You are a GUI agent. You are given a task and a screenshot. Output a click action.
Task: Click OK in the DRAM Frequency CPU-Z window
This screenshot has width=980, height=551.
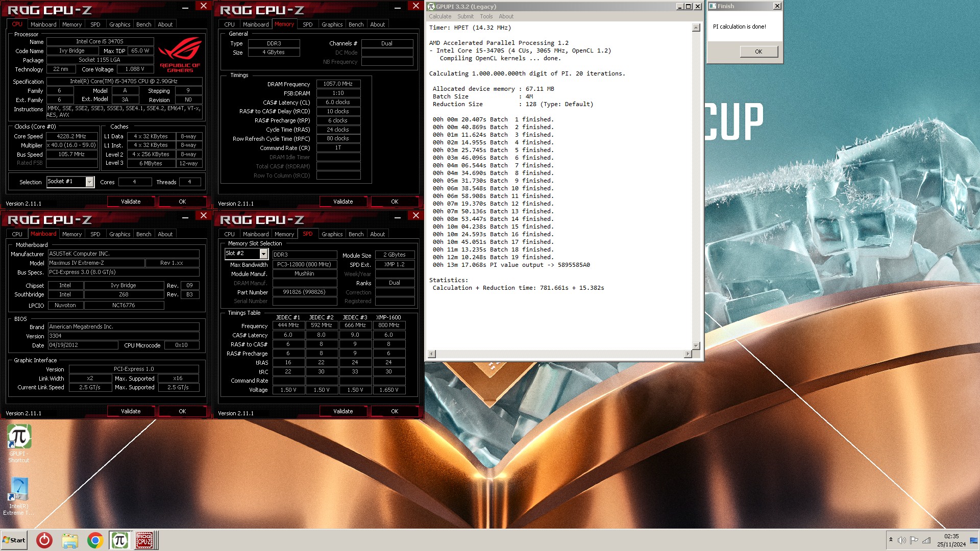tap(395, 202)
